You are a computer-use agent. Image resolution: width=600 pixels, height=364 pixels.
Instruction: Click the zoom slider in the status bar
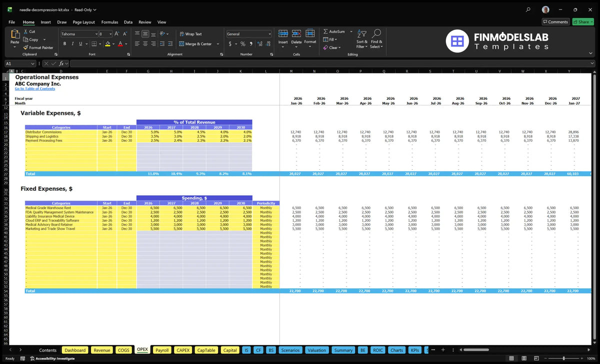564,359
